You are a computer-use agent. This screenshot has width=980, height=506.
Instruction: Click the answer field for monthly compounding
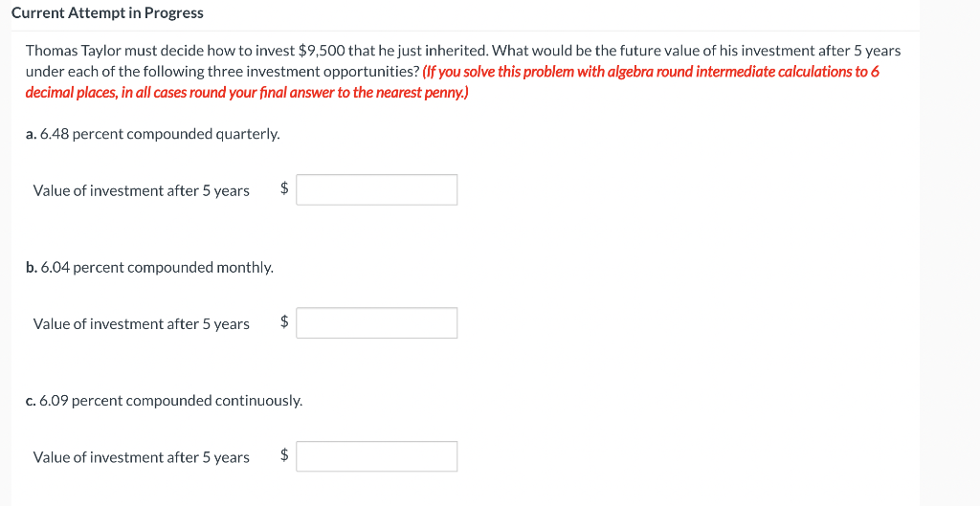[376, 323]
